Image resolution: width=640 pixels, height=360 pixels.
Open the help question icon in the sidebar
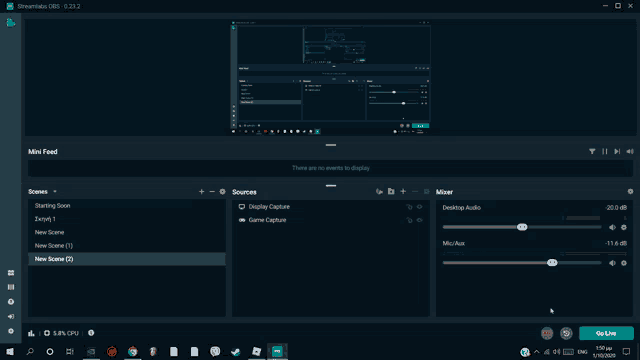click(11, 302)
